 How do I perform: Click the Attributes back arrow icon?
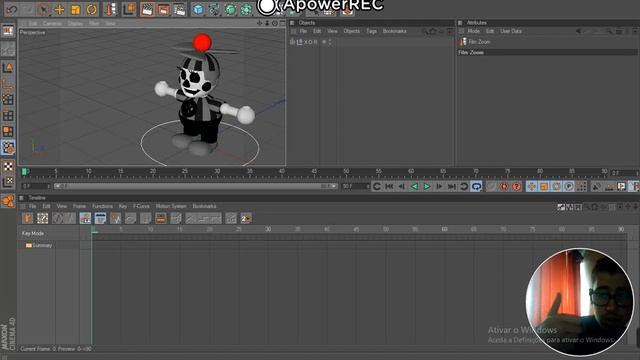(x=578, y=31)
